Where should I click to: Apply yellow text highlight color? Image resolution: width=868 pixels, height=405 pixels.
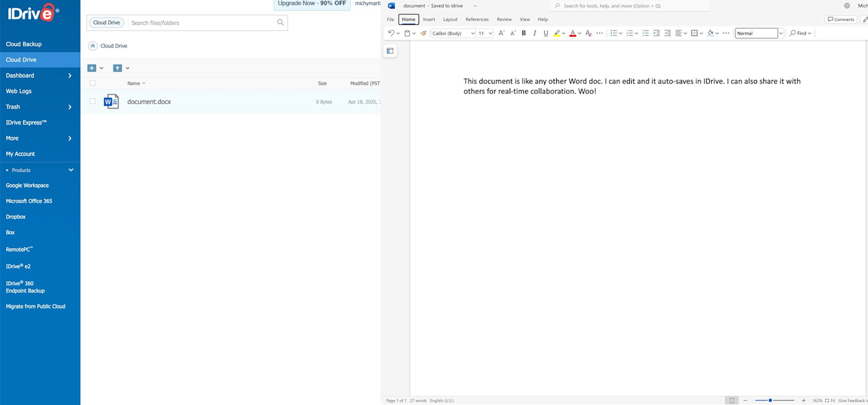557,33
